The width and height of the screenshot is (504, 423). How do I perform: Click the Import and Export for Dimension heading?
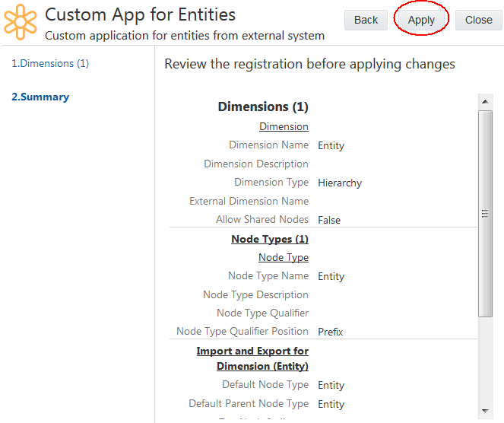[x=252, y=358]
